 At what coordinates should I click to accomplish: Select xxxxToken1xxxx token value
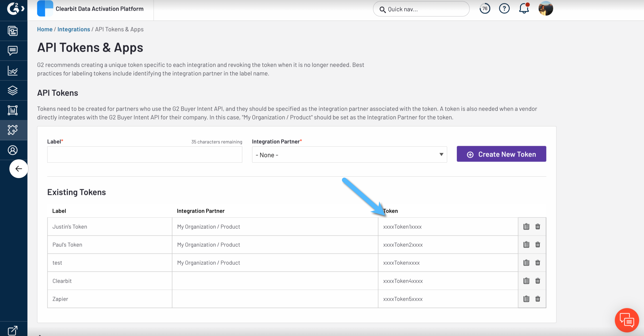pyautogui.click(x=402, y=227)
